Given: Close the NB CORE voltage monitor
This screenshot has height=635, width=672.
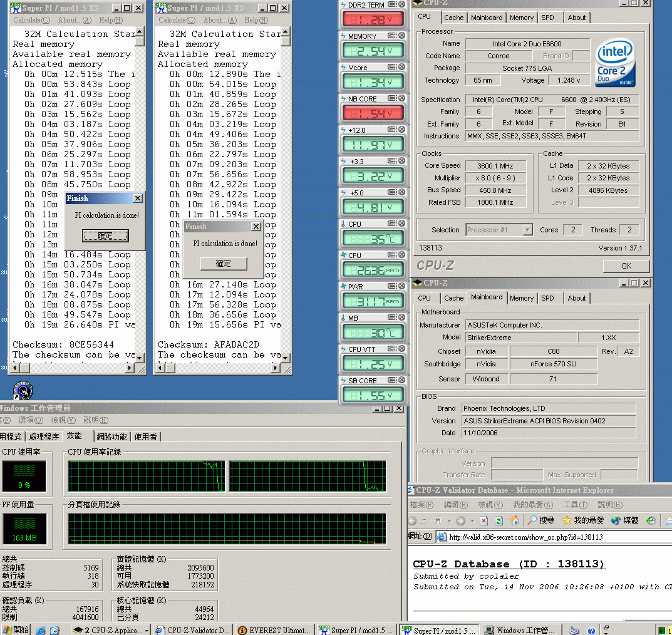Looking at the screenshot, I should (x=401, y=98).
